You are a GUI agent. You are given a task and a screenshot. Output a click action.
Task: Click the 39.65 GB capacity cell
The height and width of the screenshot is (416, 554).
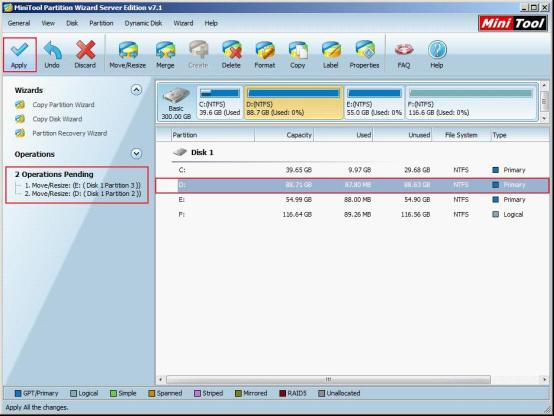point(299,170)
